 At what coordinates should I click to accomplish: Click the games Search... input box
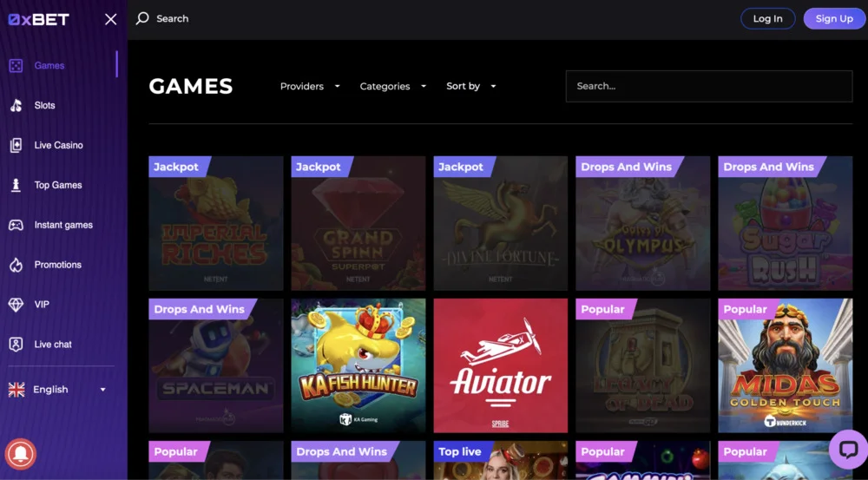tap(709, 87)
